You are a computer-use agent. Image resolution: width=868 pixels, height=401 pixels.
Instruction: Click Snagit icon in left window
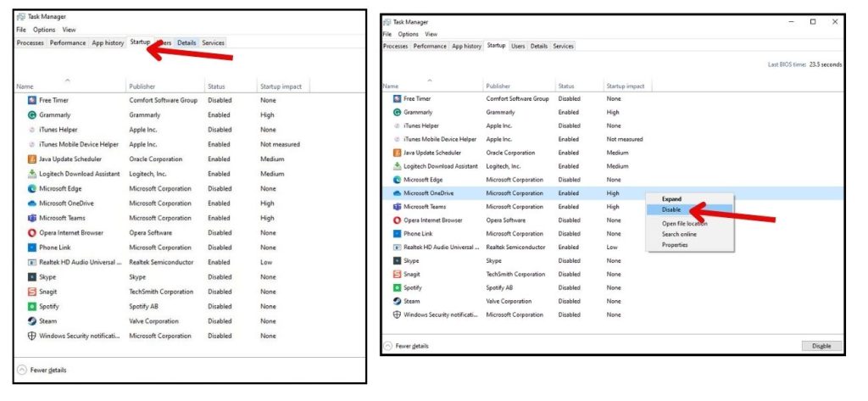point(32,292)
